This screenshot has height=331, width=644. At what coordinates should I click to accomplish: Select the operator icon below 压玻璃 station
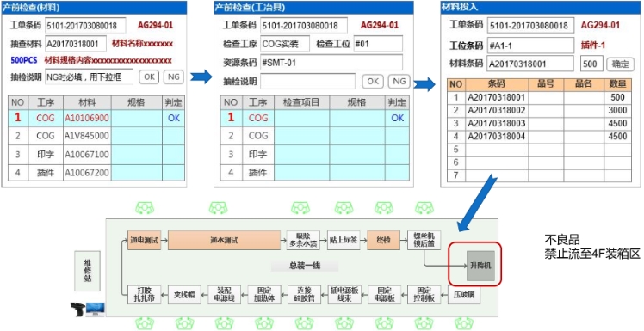[463, 323]
